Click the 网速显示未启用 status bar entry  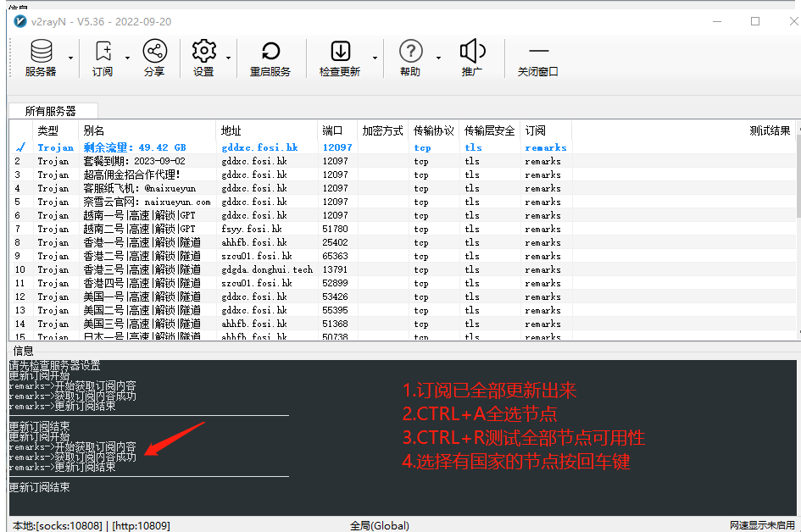pos(762,525)
